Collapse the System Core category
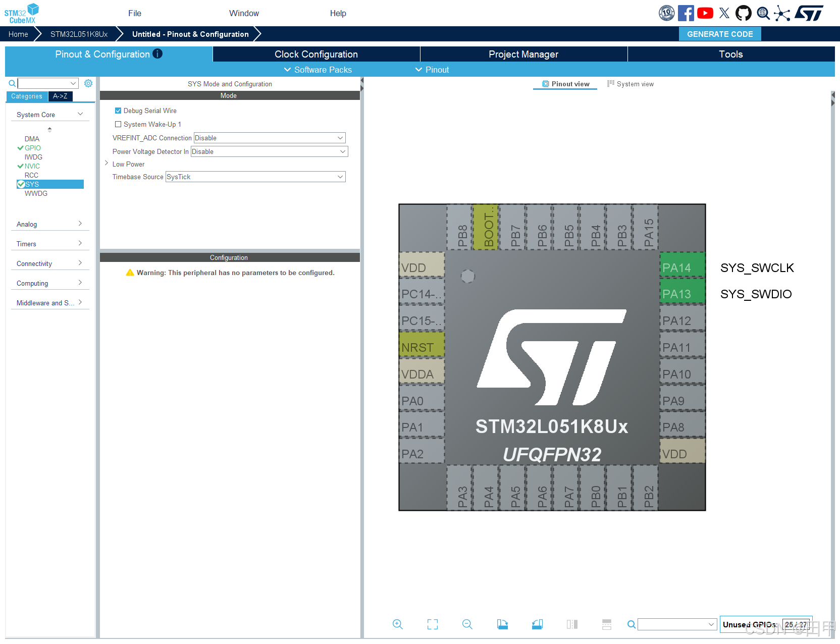 tap(49, 115)
